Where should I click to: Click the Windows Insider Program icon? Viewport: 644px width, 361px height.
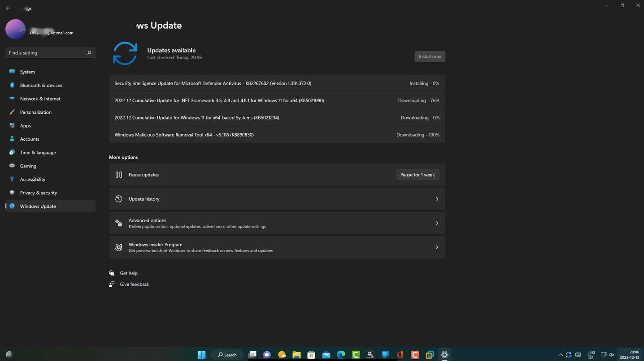119,247
